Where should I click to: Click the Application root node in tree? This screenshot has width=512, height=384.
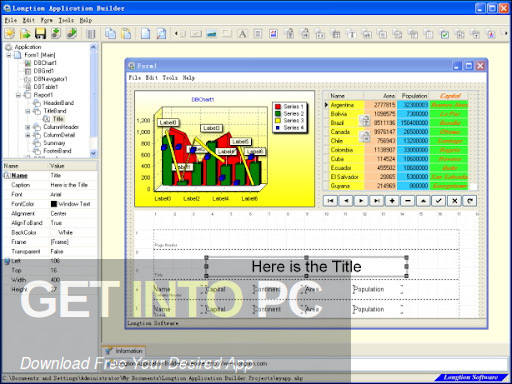28,47
